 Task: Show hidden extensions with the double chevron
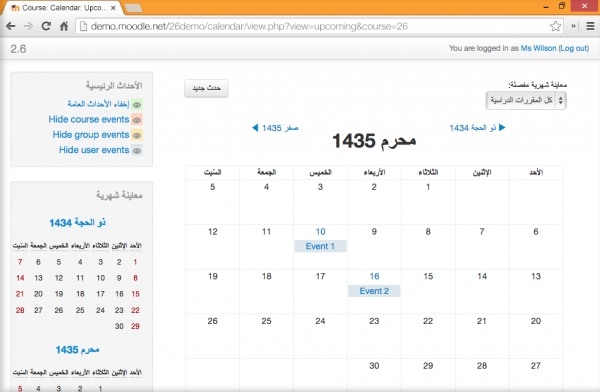click(574, 26)
